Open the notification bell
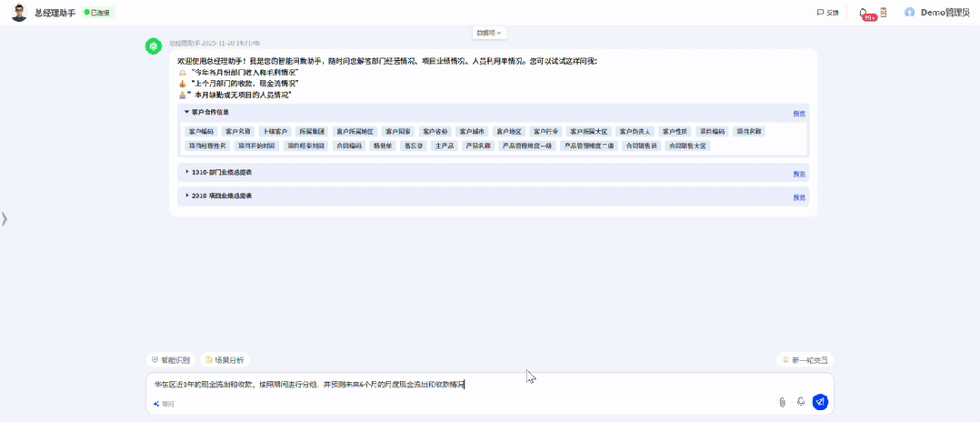The height and width of the screenshot is (422, 980). [864, 13]
